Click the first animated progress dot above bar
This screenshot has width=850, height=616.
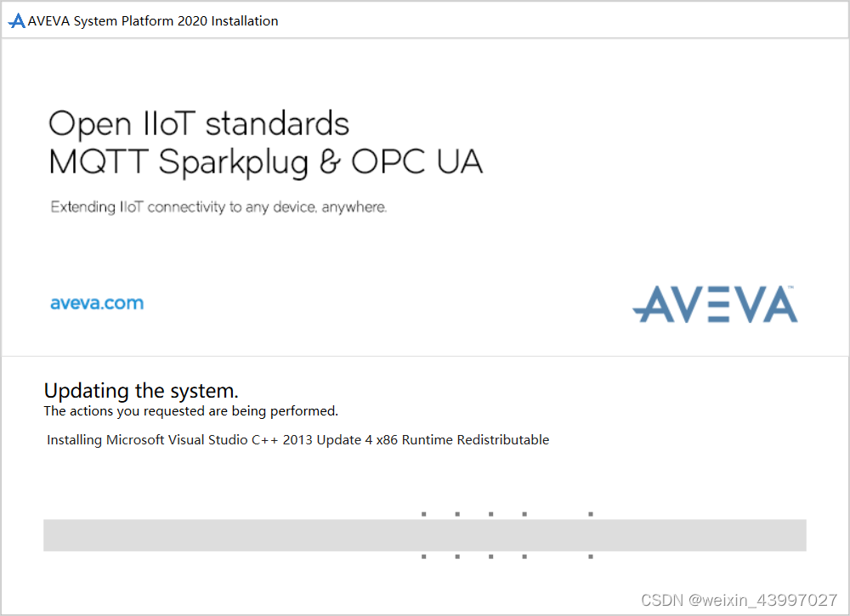click(424, 514)
